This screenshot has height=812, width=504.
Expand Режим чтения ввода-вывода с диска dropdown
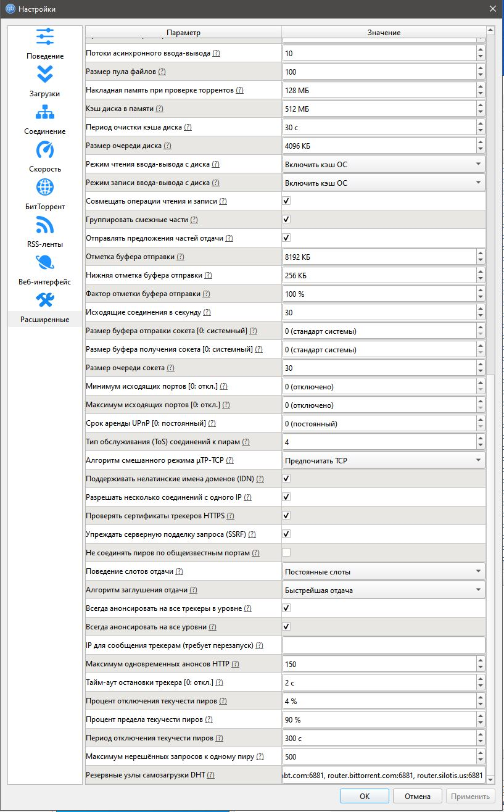coord(383,164)
